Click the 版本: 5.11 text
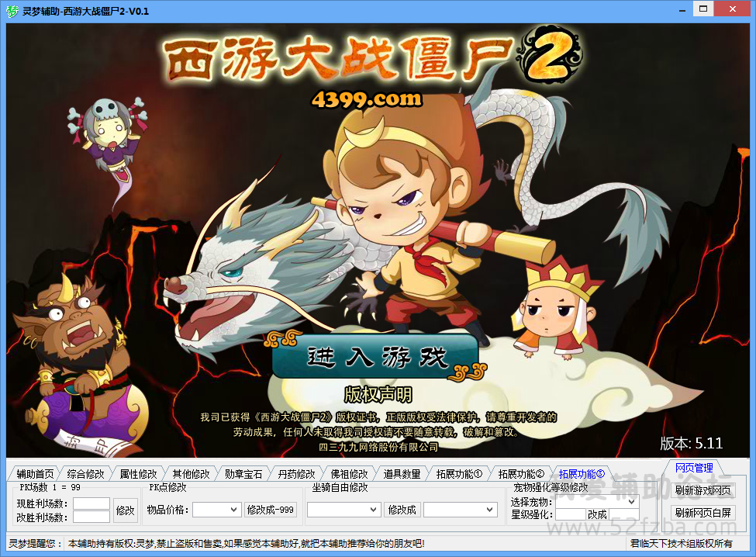756x557 pixels. 692,443
